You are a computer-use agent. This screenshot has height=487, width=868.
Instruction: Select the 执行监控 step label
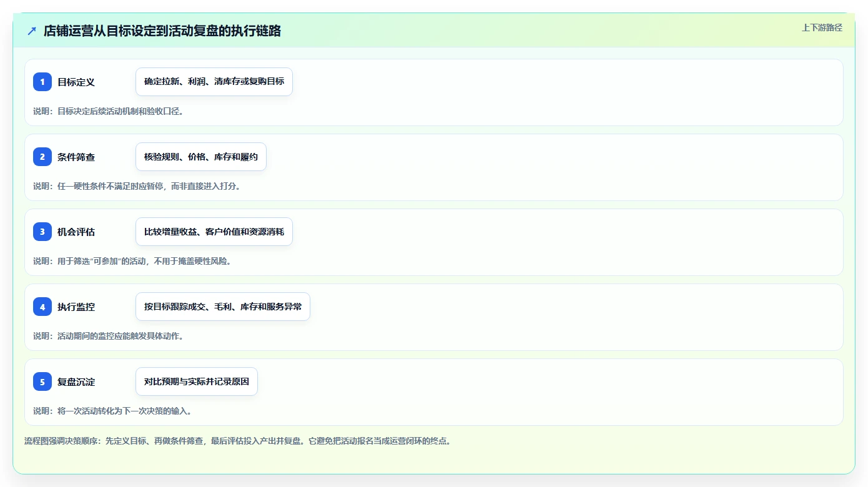(76, 307)
